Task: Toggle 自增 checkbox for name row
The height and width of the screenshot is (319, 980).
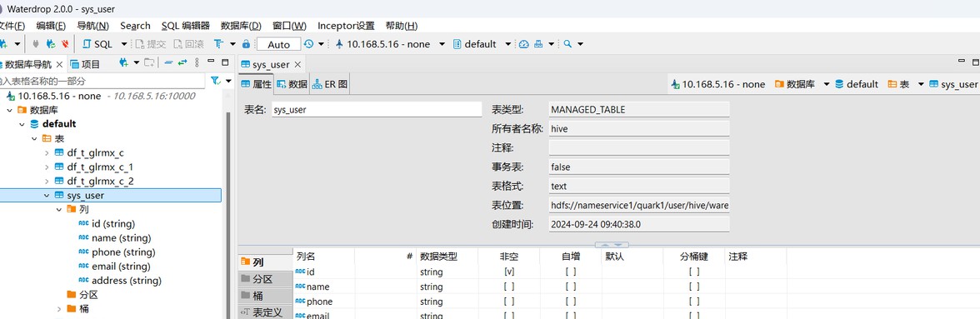Action: [x=570, y=287]
